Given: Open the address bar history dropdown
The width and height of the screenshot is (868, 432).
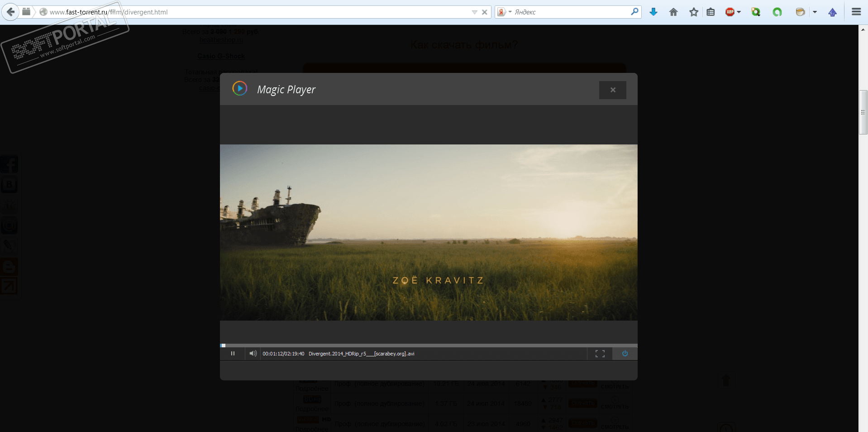Looking at the screenshot, I should [474, 12].
